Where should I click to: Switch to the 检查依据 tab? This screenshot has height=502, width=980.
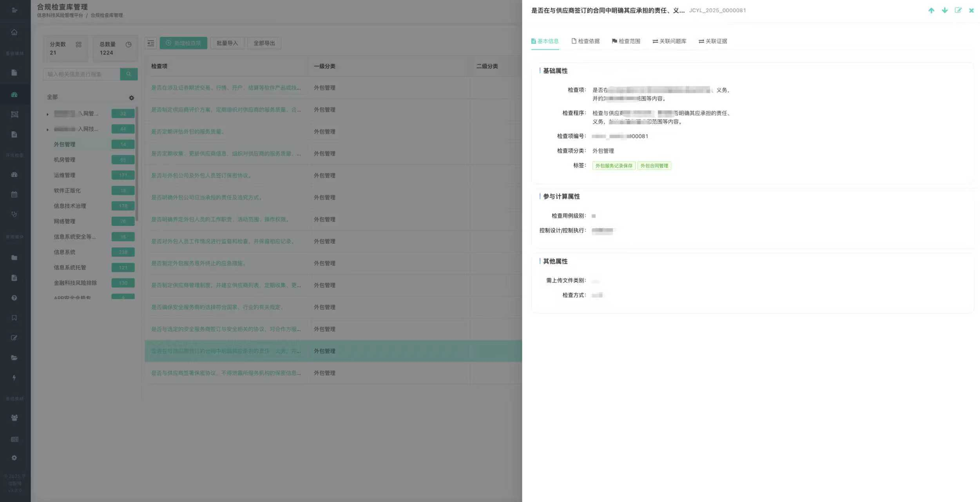click(x=585, y=41)
